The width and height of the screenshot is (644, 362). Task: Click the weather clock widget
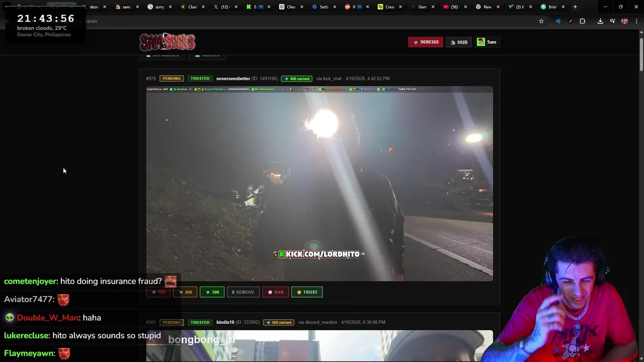click(x=45, y=25)
